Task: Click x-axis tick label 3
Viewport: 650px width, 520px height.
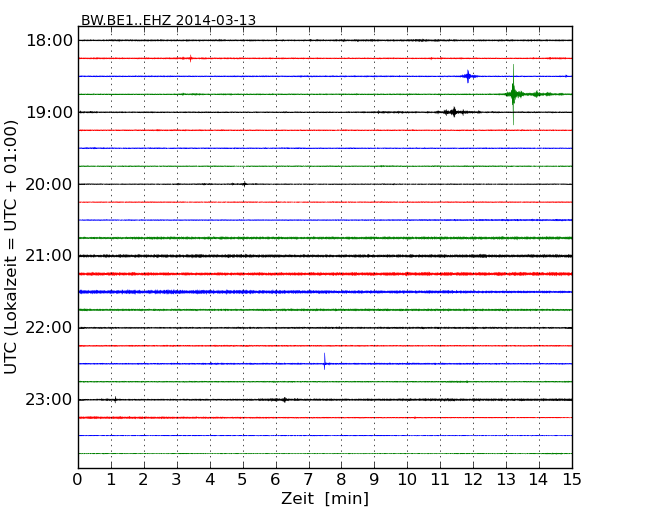Action: pos(177,479)
